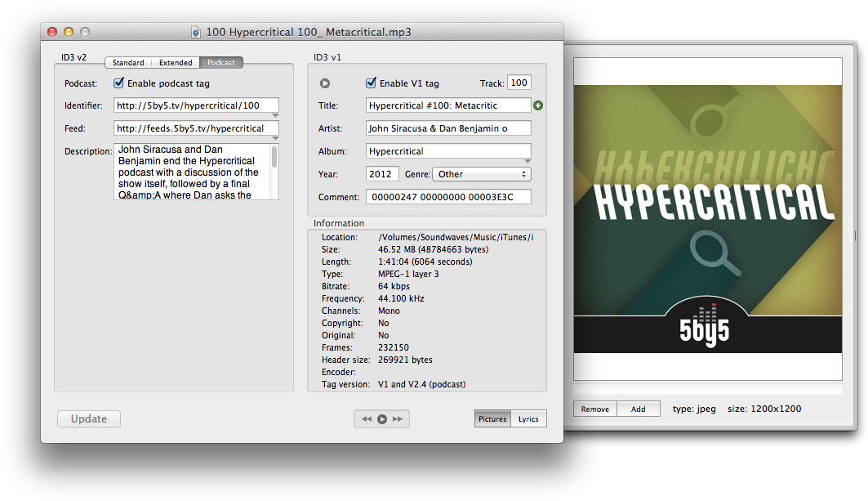Screen dimensions: 868x501
Task: Click the ID3 v1 Title field
Action: [x=448, y=105]
